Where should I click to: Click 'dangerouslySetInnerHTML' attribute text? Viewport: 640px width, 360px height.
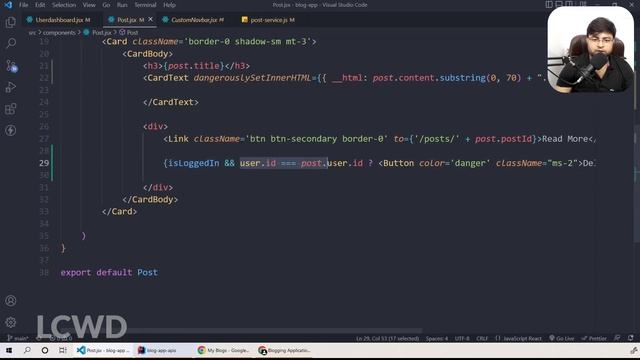click(x=252, y=78)
